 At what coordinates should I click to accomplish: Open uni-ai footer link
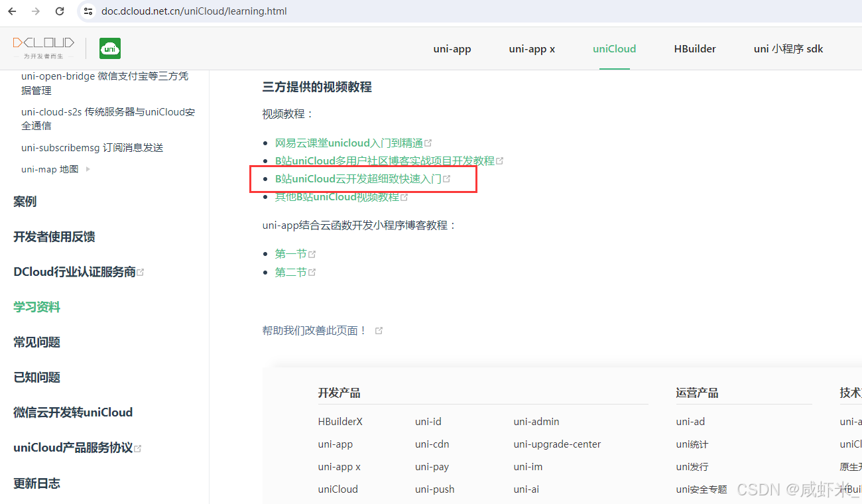[x=526, y=489]
